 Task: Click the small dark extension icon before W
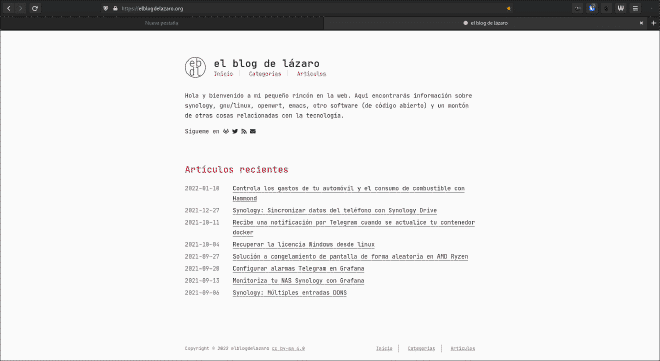pyautogui.click(x=606, y=8)
